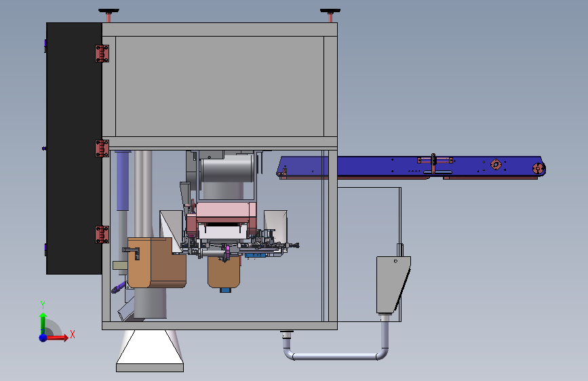Select the white funnel base at bottom
Image resolution: width=588 pixels, height=381 pixels.
coord(150,351)
